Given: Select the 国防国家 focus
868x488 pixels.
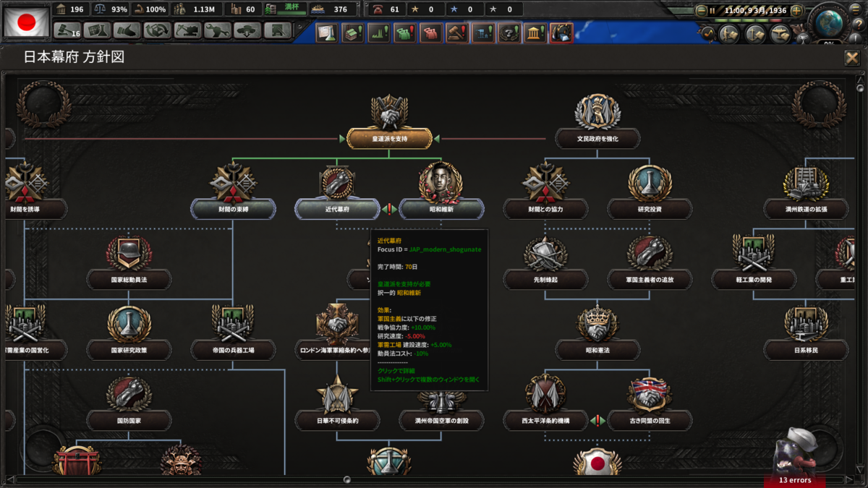Looking at the screenshot, I should (x=129, y=420).
